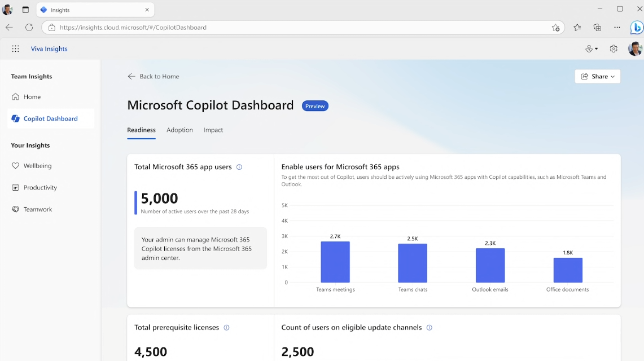Click the Preview badge
Viewport: 644px width, 361px height.
[x=315, y=106]
